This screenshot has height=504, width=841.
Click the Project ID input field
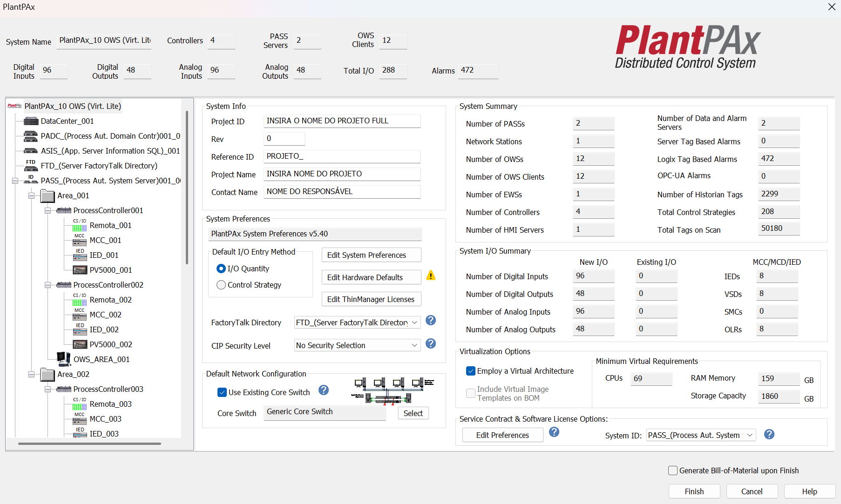pos(342,121)
